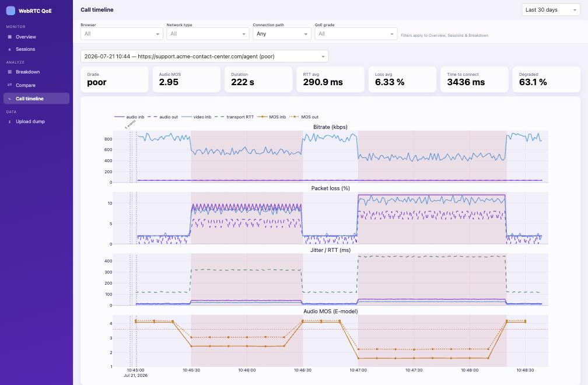
Task: Click the Duration 222 s card
Action: (258, 79)
